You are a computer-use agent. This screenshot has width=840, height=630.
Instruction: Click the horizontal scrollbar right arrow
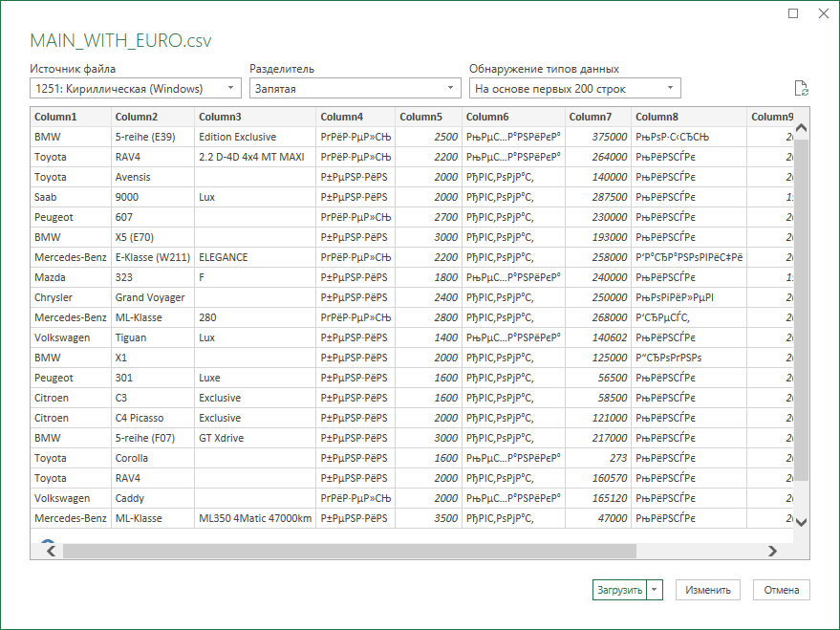point(772,551)
